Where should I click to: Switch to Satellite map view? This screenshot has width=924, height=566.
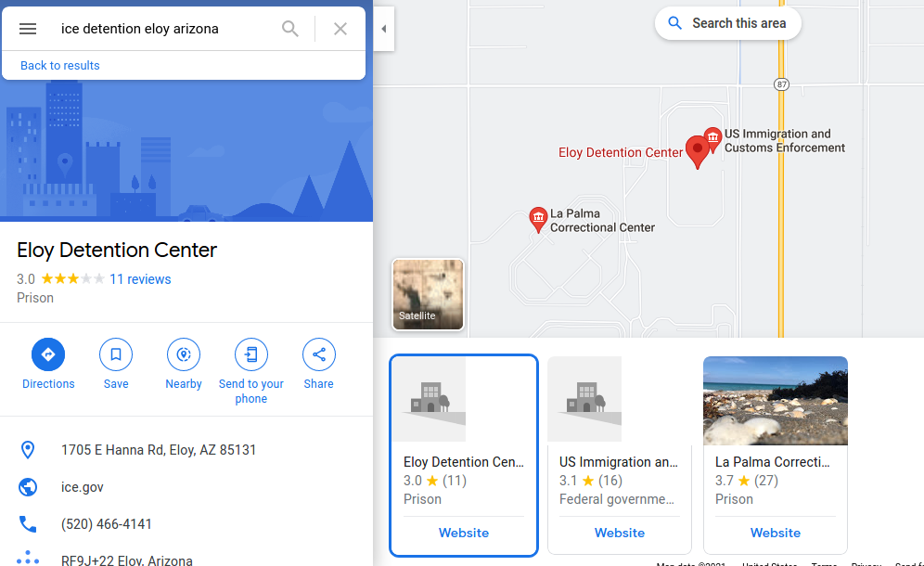click(x=428, y=294)
